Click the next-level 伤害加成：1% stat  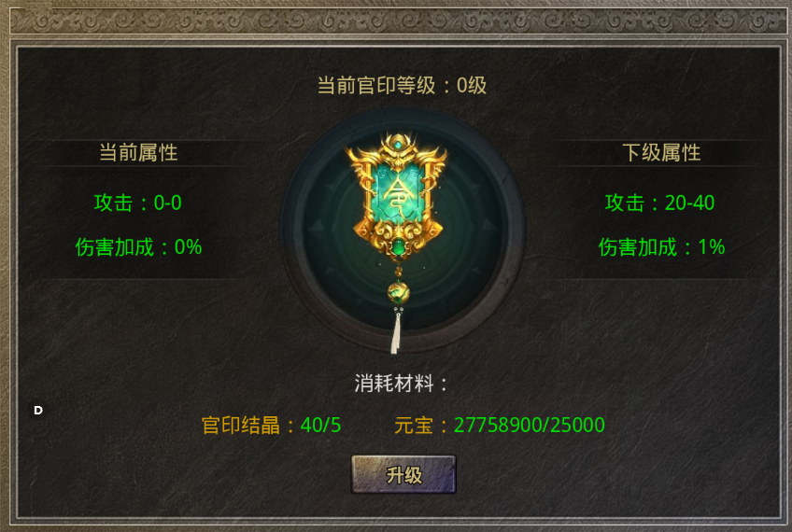click(661, 247)
